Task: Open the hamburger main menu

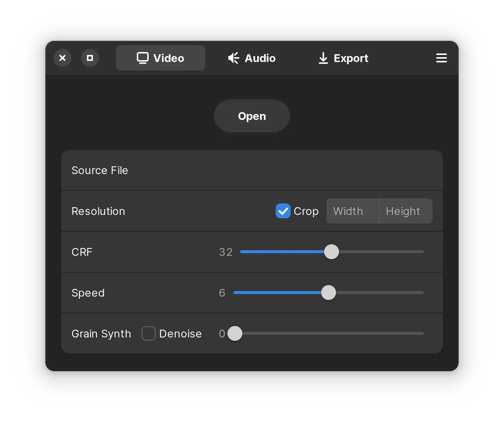Action: 441,58
